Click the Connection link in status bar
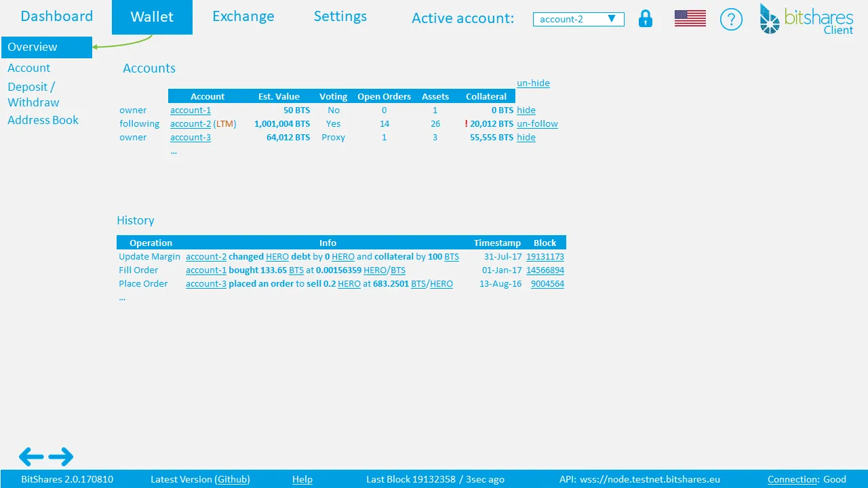This screenshot has height=488, width=868. coord(793,479)
